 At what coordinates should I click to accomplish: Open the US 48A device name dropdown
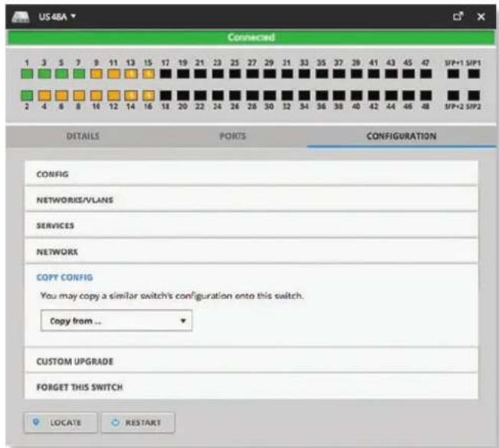pos(57,17)
